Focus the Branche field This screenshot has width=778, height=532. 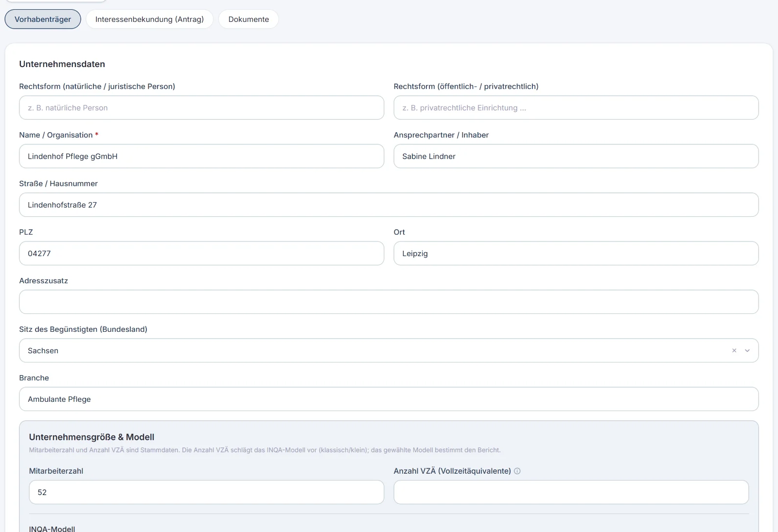[389, 399]
